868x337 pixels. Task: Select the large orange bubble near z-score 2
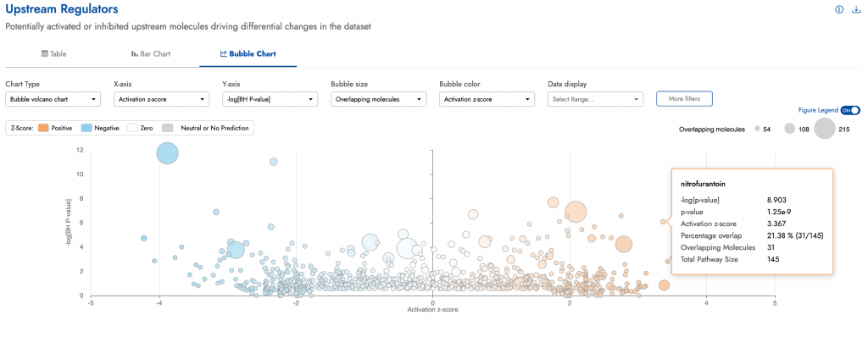click(576, 213)
